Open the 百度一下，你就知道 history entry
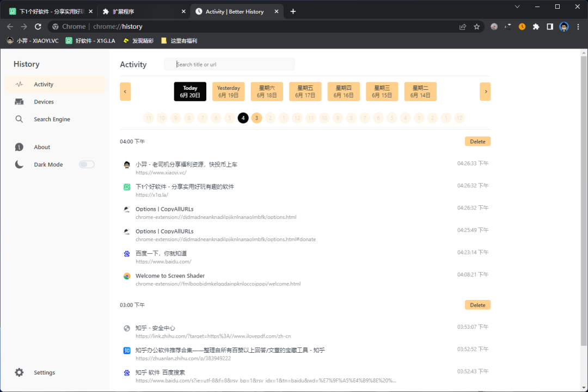The image size is (588, 392). coord(161,254)
